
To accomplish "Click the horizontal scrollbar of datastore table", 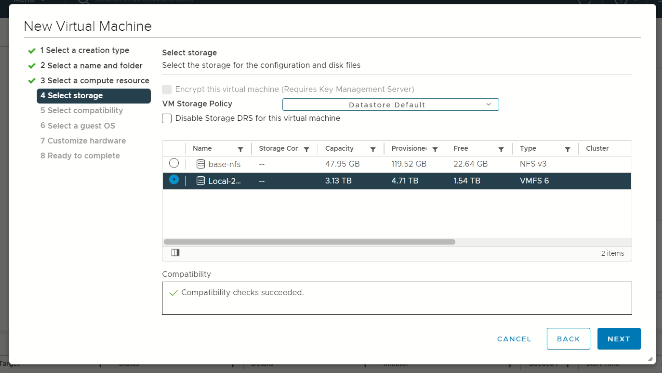I will pos(309,242).
